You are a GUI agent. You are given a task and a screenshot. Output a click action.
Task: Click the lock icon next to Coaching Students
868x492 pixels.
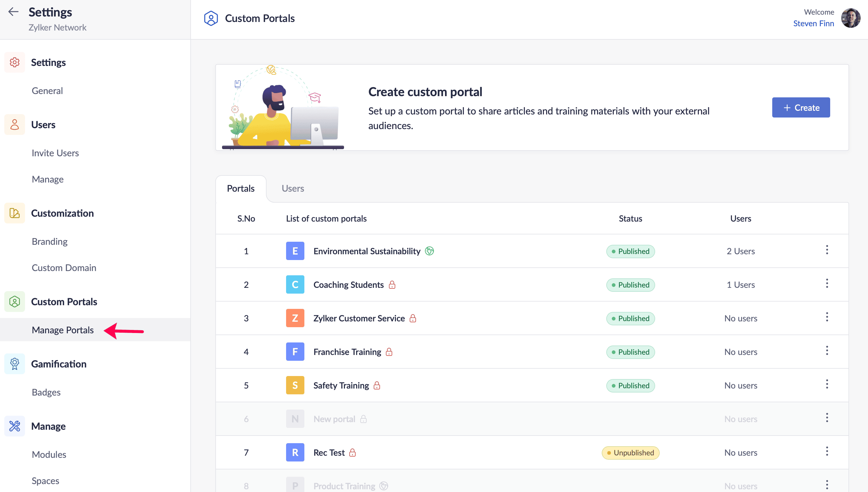392,284
